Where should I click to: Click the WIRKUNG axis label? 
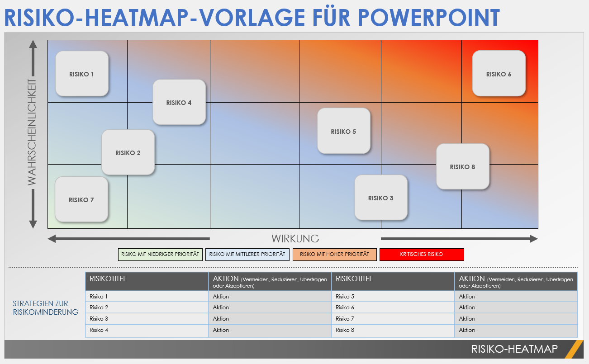[295, 239]
